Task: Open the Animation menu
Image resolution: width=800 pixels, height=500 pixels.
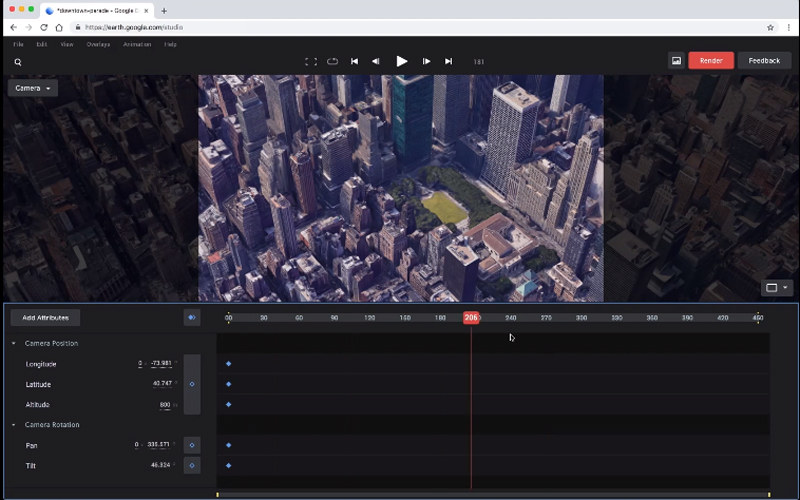Action: [x=137, y=45]
